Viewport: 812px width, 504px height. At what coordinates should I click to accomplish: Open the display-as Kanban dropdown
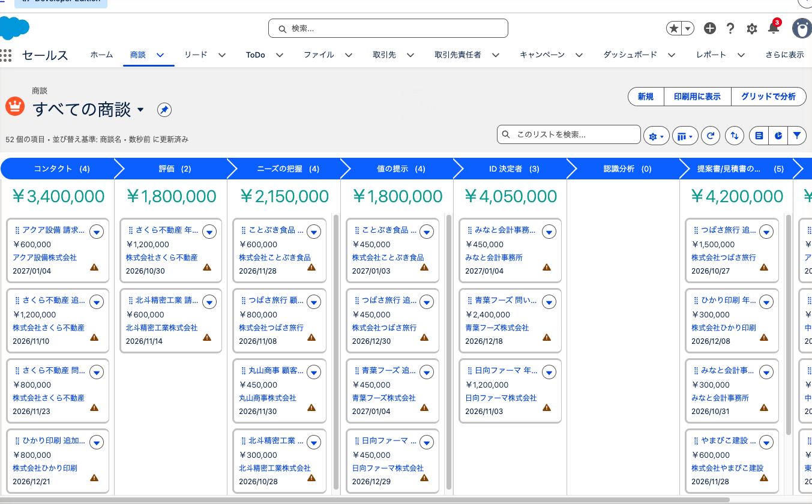(685, 136)
